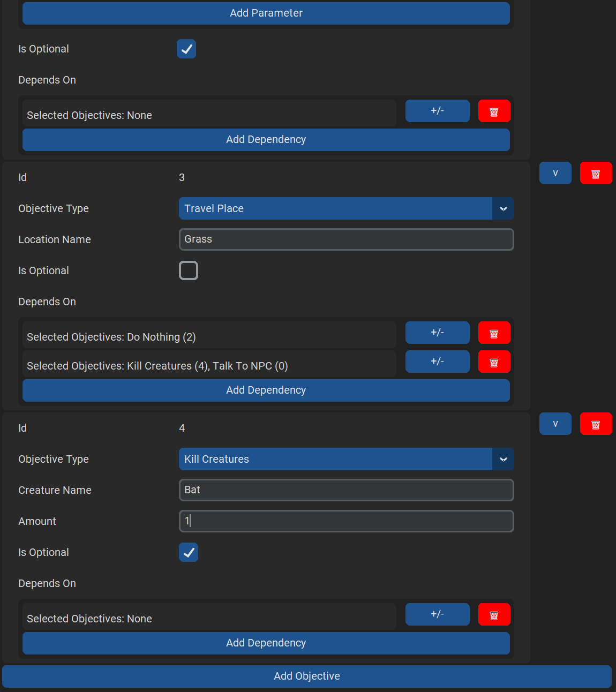Uncheck Is Optional for Kill Creatures objective

(x=189, y=552)
